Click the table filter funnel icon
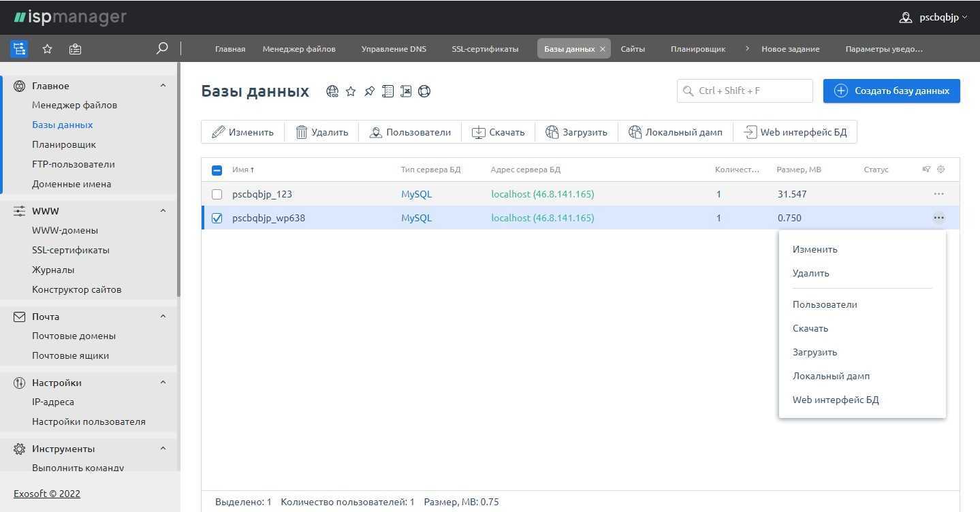 (926, 170)
